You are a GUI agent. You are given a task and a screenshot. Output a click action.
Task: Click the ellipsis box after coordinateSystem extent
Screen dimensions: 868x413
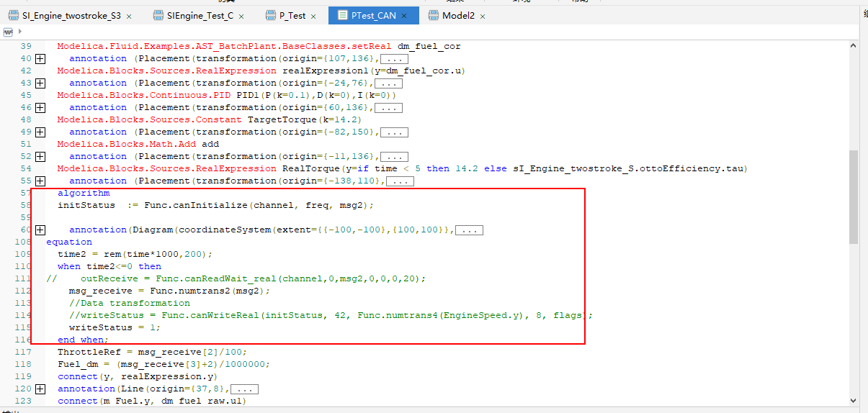(469, 230)
